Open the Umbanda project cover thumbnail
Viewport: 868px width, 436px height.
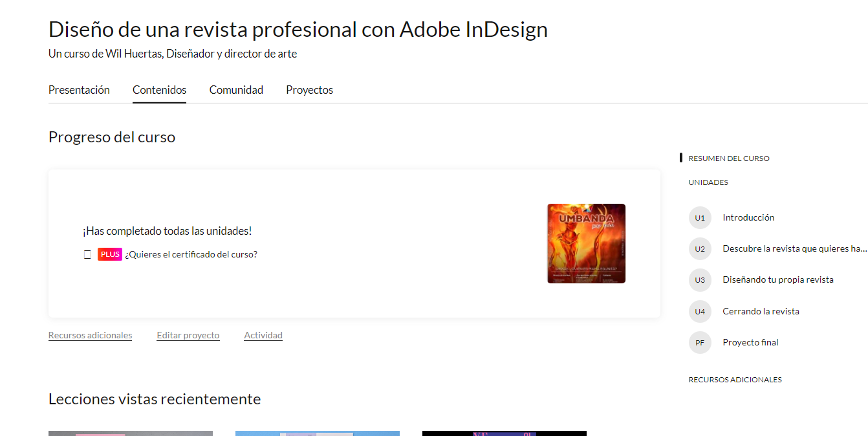pos(586,243)
